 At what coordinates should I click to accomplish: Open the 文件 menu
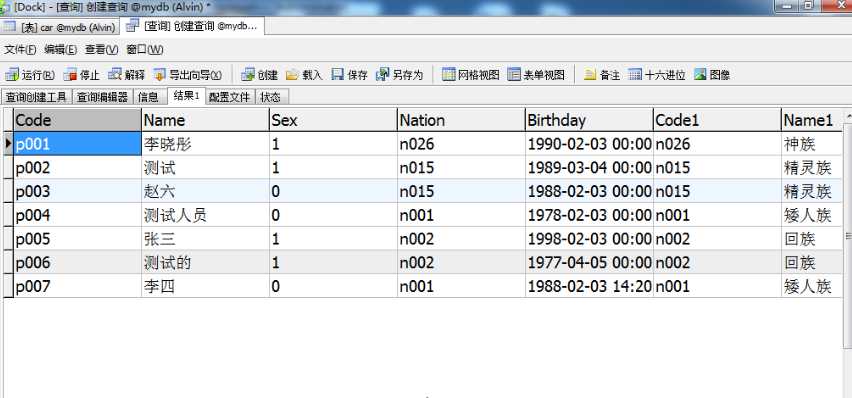pyautogui.click(x=20, y=49)
